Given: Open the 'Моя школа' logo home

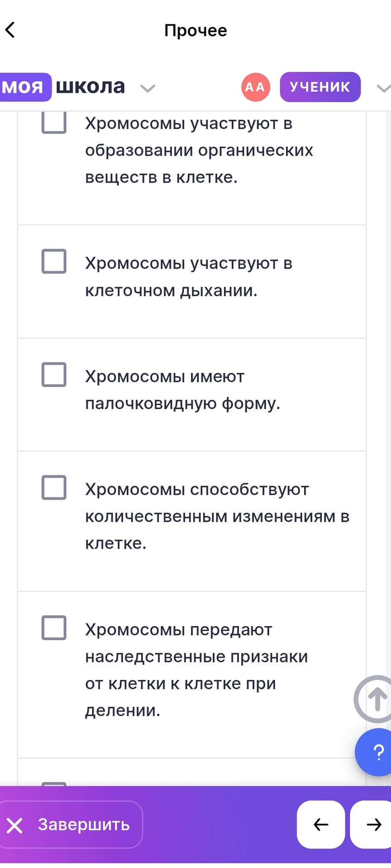Looking at the screenshot, I should point(62,86).
